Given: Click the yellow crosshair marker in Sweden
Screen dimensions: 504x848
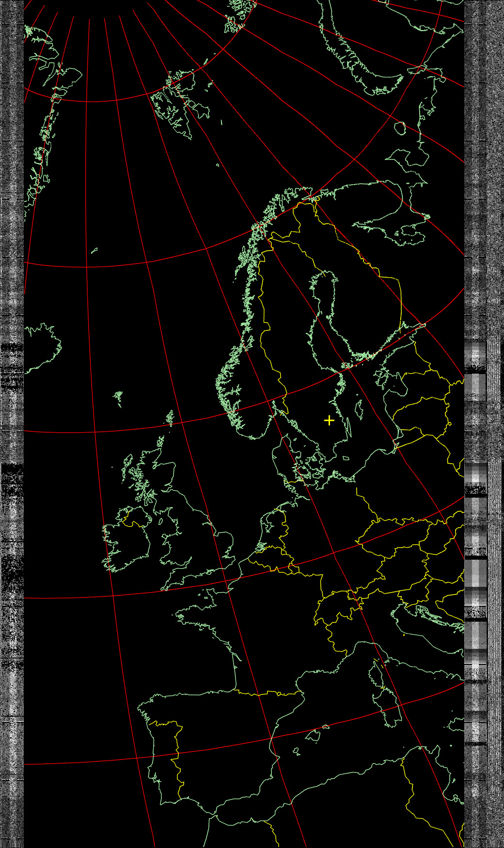Looking at the screenshot, I should (329, 420).
